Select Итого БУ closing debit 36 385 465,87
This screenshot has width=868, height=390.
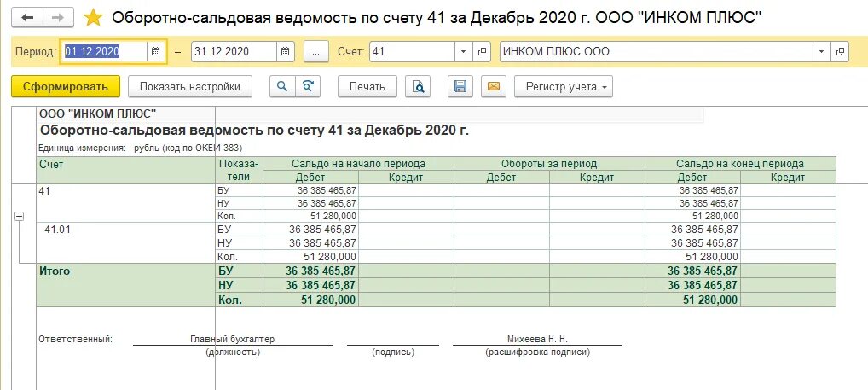click(x=692, y=271)
